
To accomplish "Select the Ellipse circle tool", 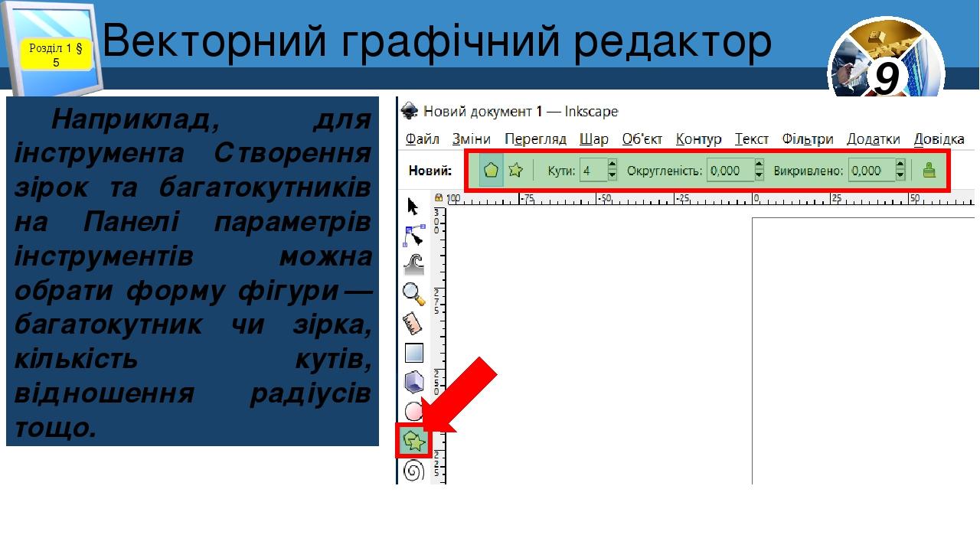I will [414, 411].
